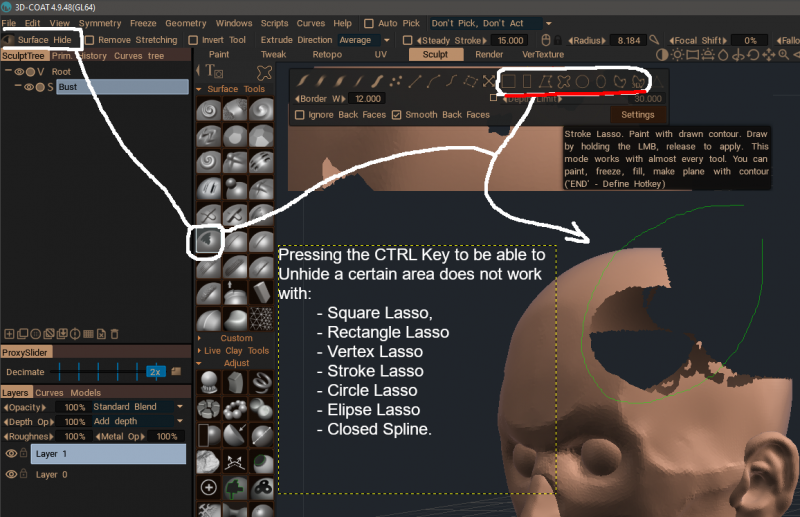The width and height of the screenshot is (800, 517).
Task: Select the Vertex Lasso stroke mode
Action: 545,80
